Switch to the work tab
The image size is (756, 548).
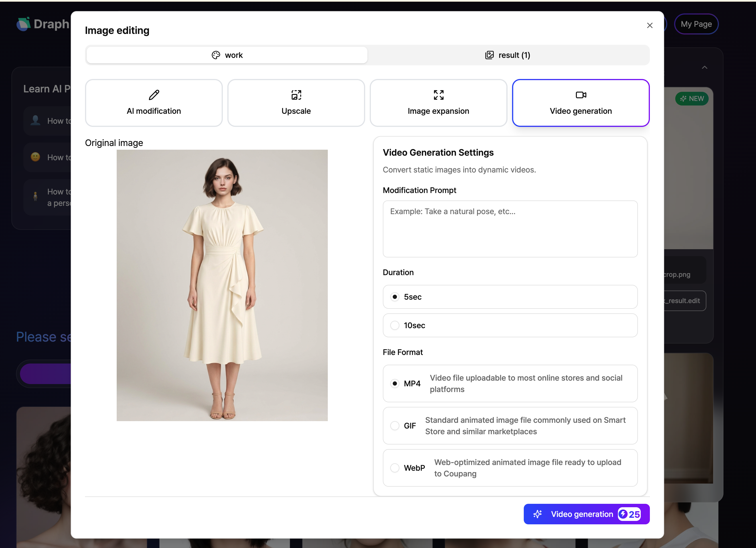227,55
